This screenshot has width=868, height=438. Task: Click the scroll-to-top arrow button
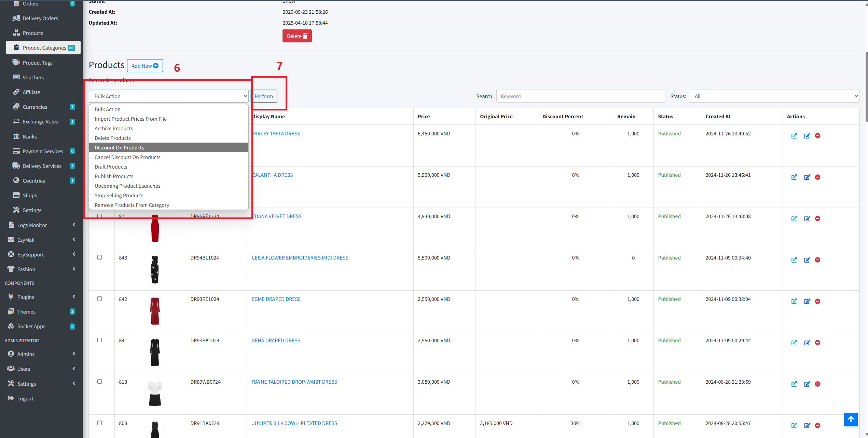coord(851,419)
